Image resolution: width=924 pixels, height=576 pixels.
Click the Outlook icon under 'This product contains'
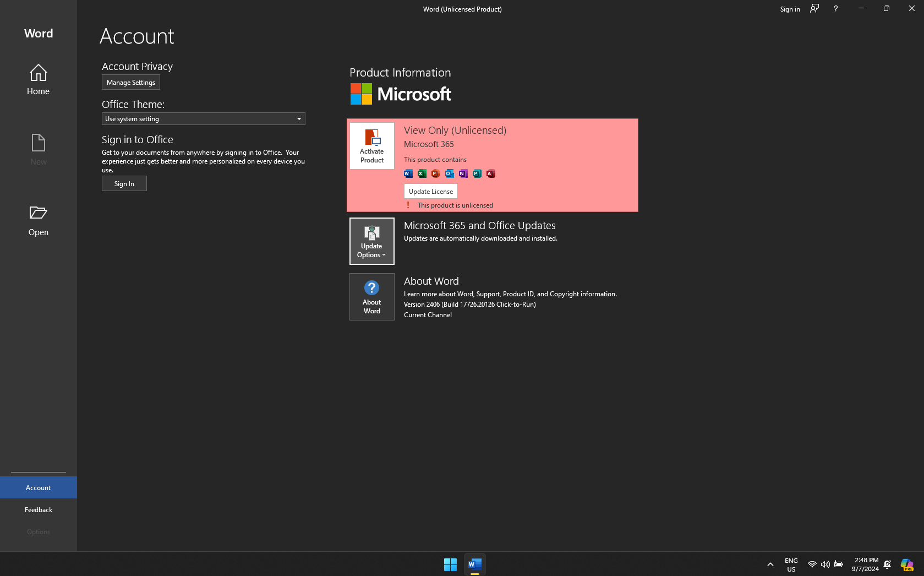tap(449, 173)
